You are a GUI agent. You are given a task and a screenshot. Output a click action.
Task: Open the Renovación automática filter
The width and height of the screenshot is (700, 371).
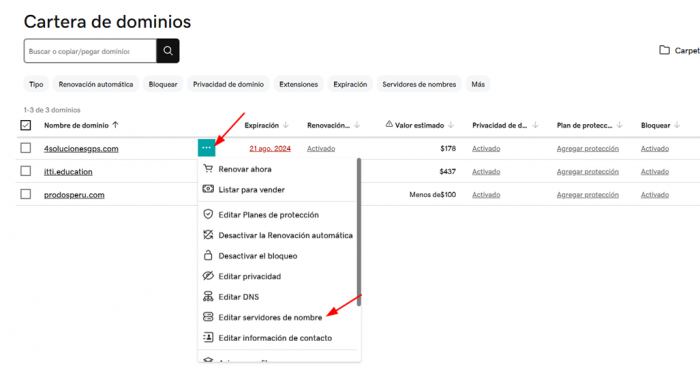[96, 84]
